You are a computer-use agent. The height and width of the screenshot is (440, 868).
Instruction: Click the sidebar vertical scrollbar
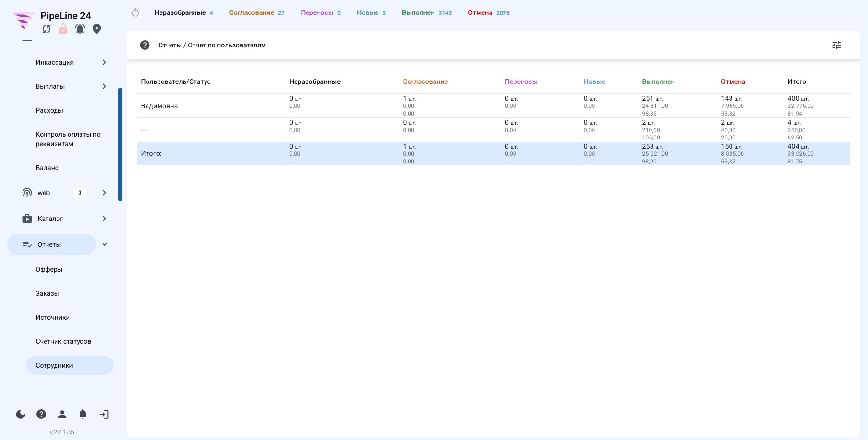point(120,144)
